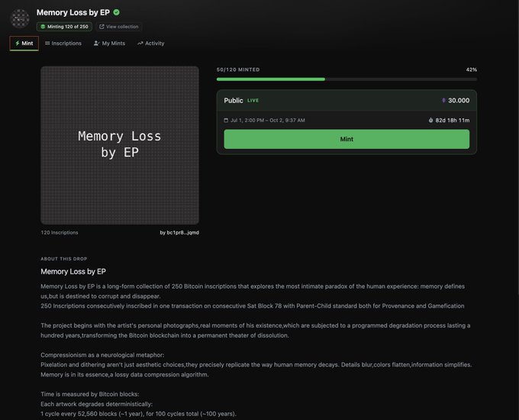Open the View collection link
The width and height of the screenshot is (519, 420).
[x=119, y=27]
